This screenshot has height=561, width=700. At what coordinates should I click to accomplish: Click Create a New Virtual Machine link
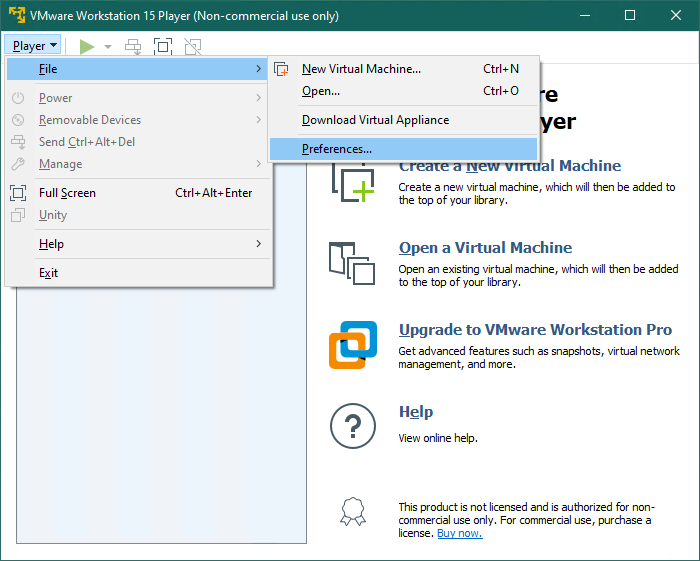click(509, 166)
